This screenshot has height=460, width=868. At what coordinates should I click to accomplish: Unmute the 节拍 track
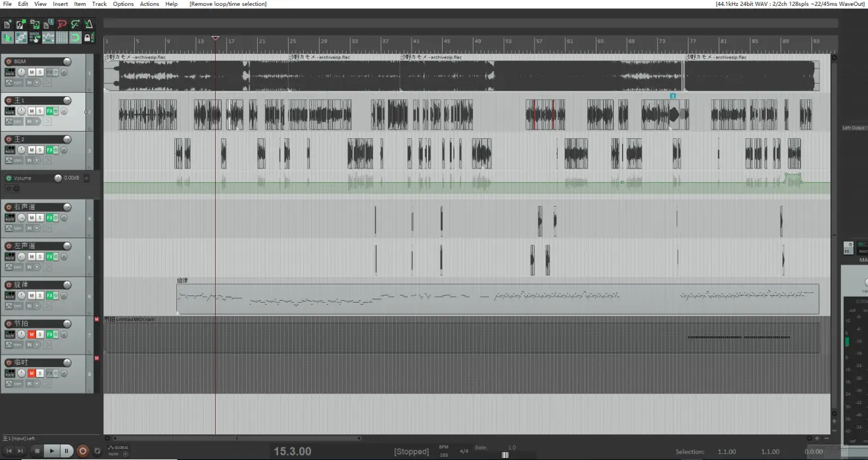pyautogui.click(x=31, y=334)
